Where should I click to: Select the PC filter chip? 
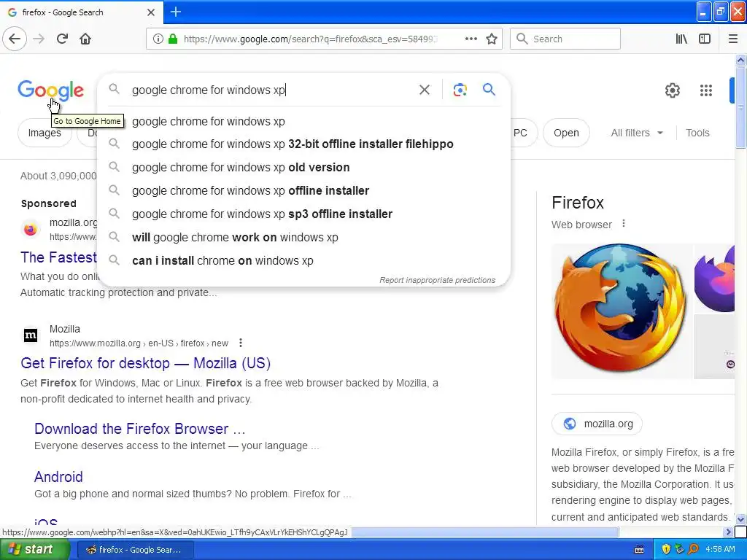tap(523, 133)
